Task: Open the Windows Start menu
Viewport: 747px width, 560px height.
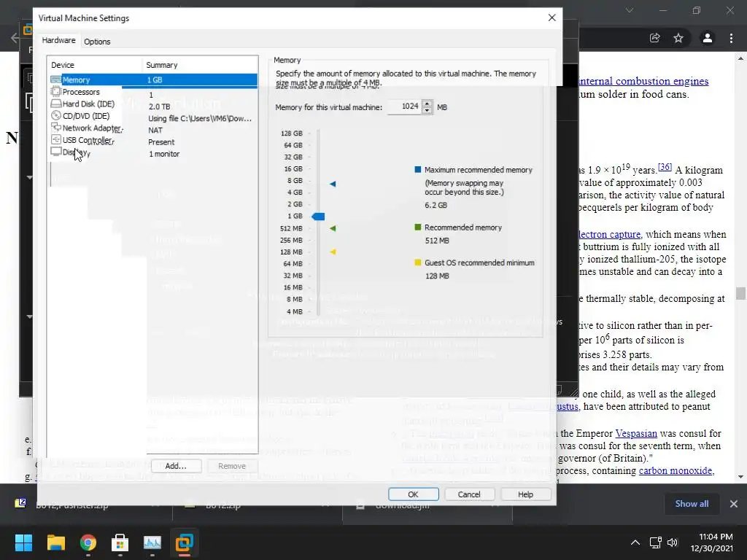Action: (23, 542)
